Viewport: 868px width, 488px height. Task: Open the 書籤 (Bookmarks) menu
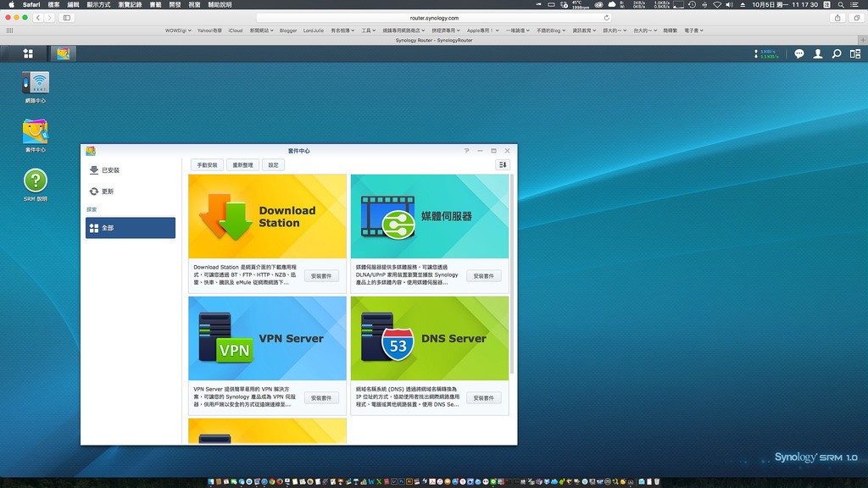tap(156, 4)
